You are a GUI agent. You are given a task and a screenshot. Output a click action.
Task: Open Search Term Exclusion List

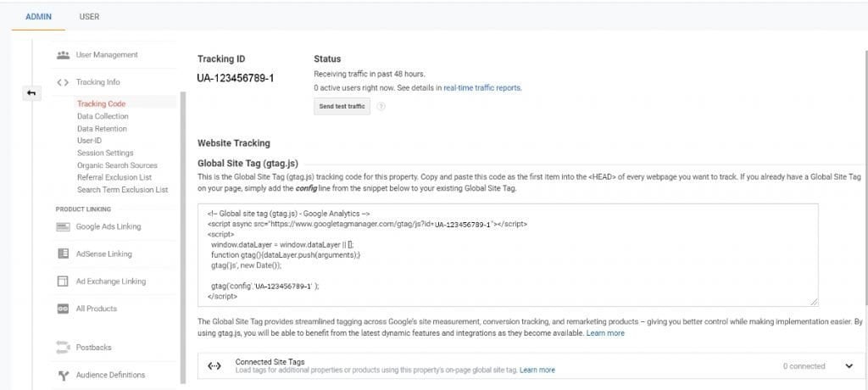pos(122,189)
